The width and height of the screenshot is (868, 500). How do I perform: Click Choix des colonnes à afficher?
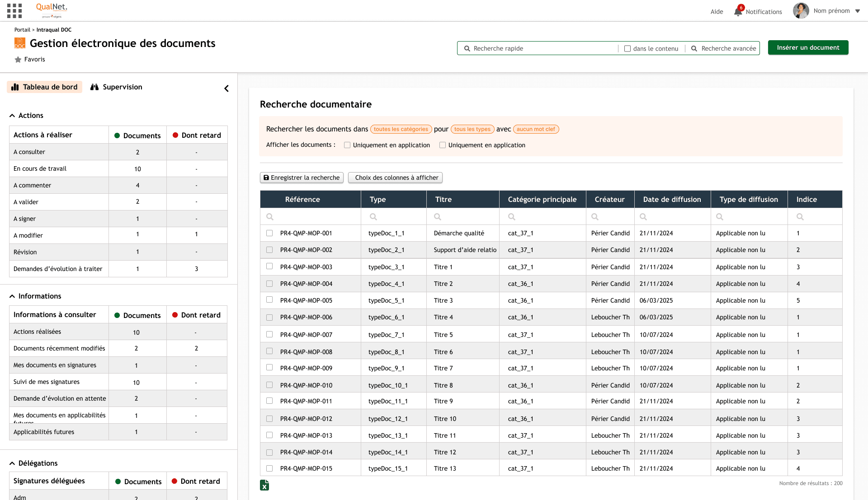pyautogui.click(x=395, y=178)
